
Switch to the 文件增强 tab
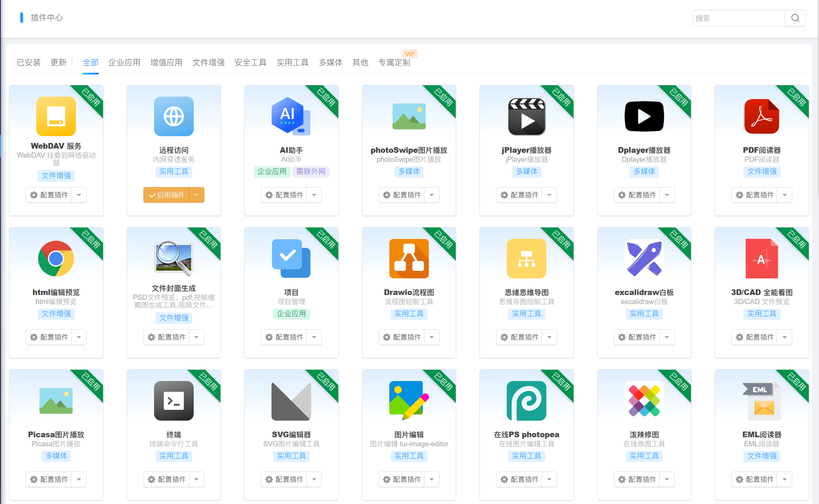(208, 62)
